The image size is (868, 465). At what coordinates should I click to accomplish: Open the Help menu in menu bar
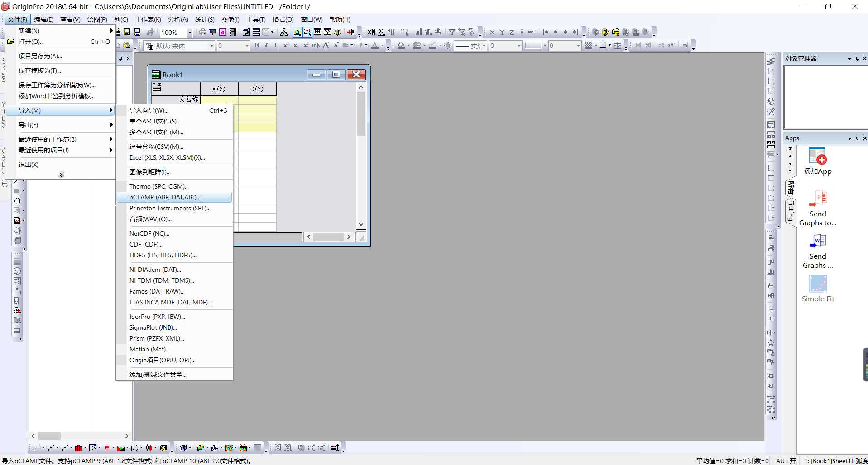click(x=340, y=19)
